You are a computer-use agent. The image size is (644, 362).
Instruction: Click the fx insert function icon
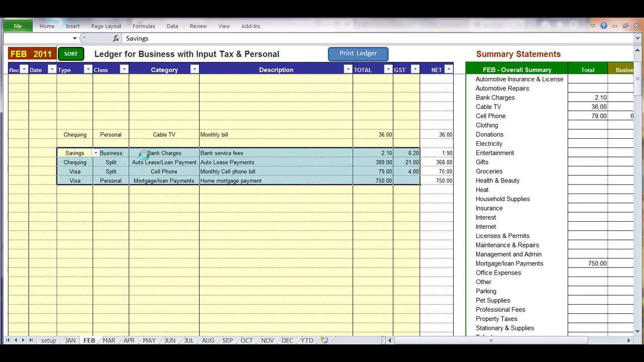pos(116,38)
